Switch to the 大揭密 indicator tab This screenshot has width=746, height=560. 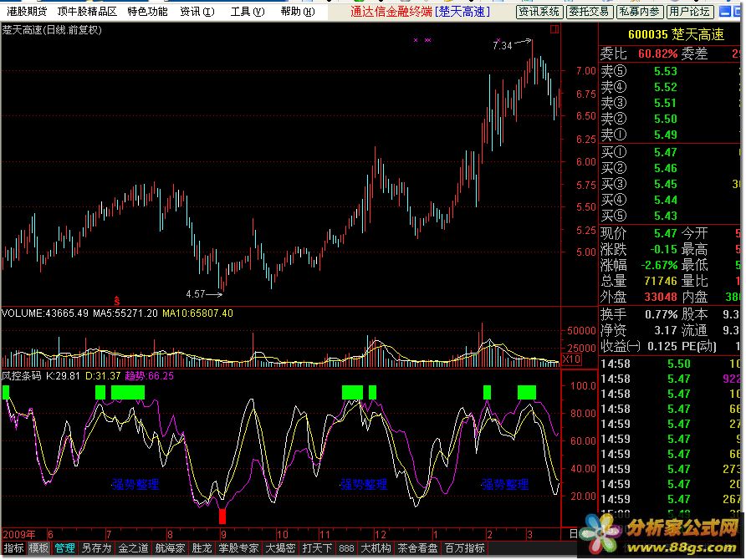280,548
